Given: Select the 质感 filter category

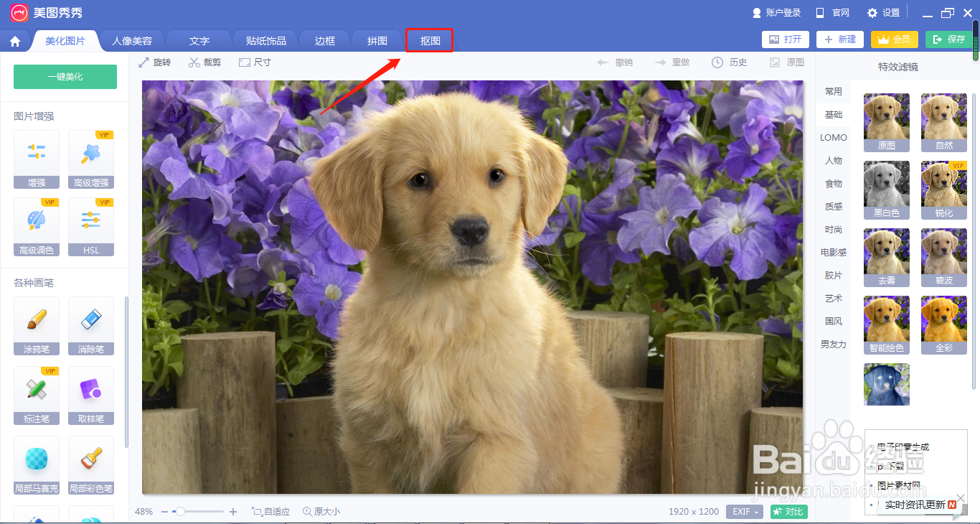Looking at the screenshot, I should [834, 207].
